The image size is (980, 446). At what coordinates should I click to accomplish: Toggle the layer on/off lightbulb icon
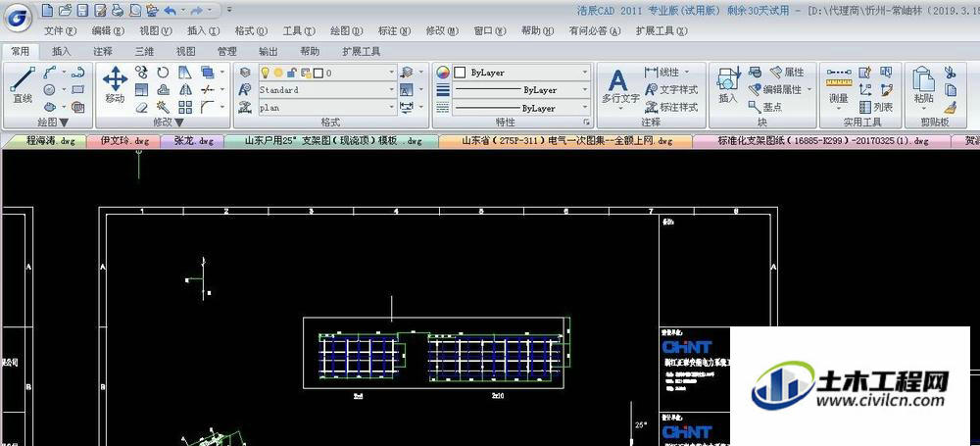[265, 73]
